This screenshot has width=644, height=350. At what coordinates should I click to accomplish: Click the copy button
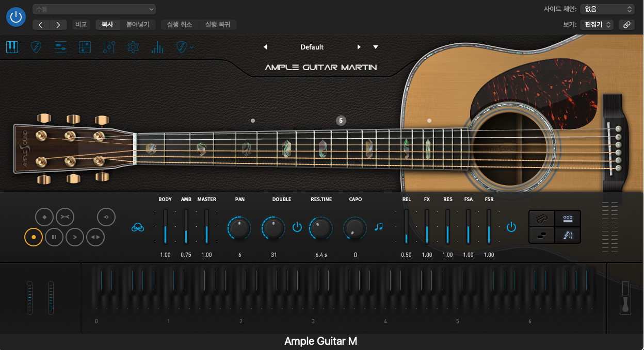tap(107, 24)
